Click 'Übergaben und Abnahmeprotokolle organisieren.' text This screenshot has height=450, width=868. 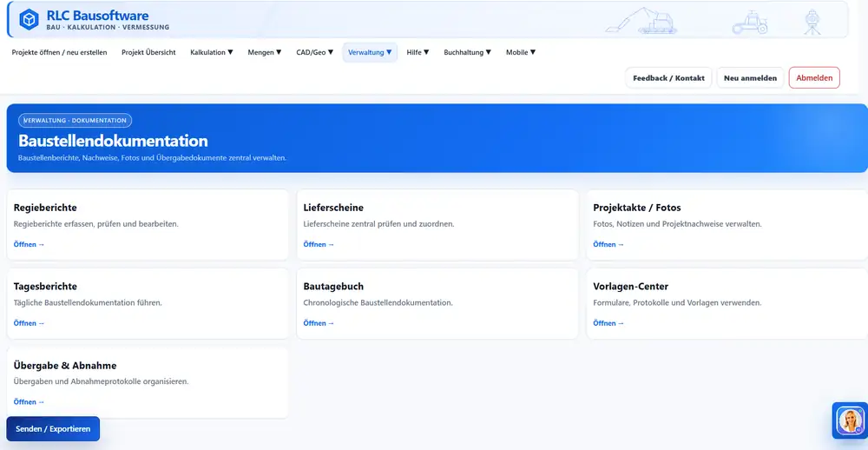[x=101, y=382]
